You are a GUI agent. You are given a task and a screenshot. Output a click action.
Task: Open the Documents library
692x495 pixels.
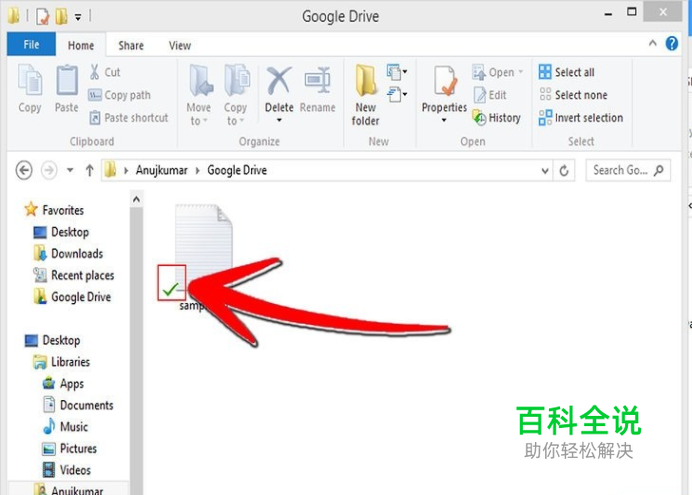coord(78,405)
